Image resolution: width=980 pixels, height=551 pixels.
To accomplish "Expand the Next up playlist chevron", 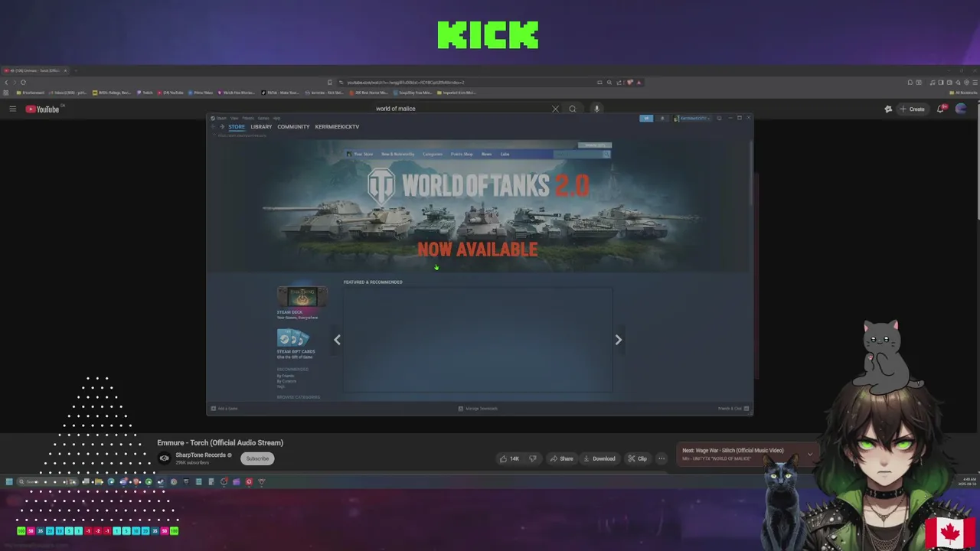I will pyautogui.click(x=810, y=455).
